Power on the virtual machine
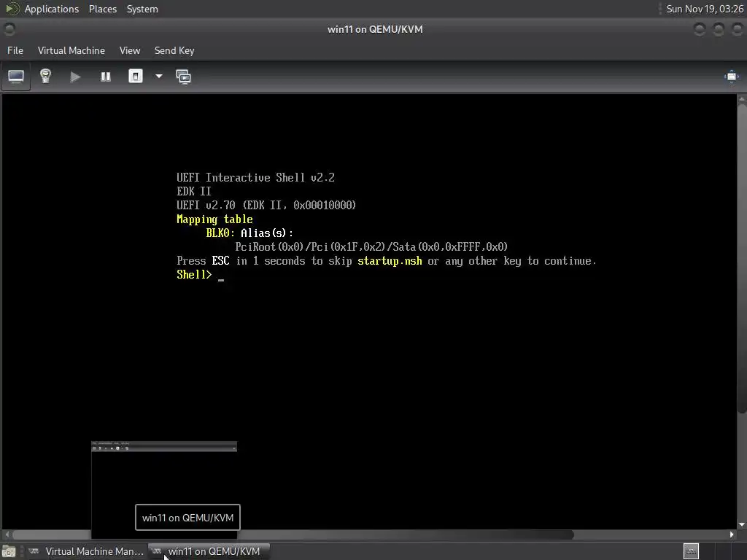 [x=75, y=77]
